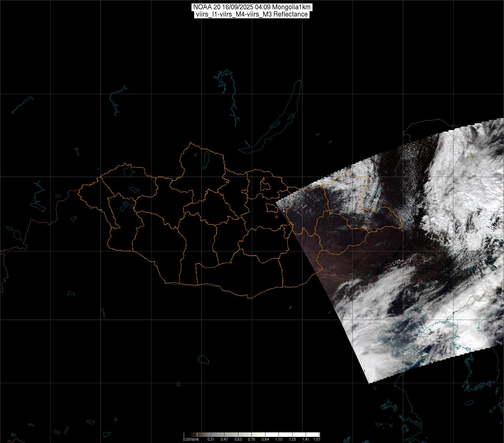Image resolution: width=504 pixels, height=443 pixels.
Task: Click the blue 0.31 marker line on colorbar
Action: (211, 435)
